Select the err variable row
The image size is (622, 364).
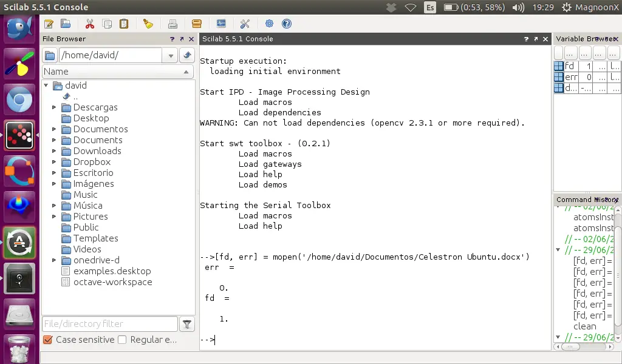[587, 77]
